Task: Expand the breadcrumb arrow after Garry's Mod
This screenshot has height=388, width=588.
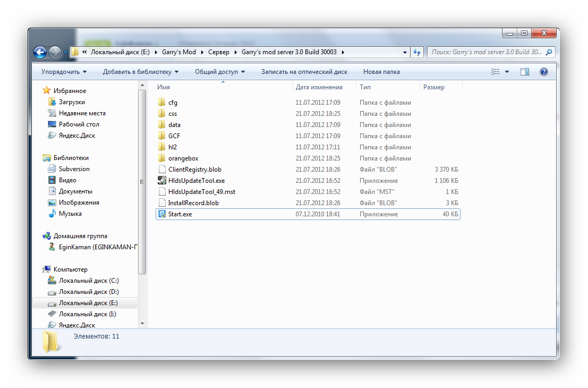Action: tap(202, 52)
